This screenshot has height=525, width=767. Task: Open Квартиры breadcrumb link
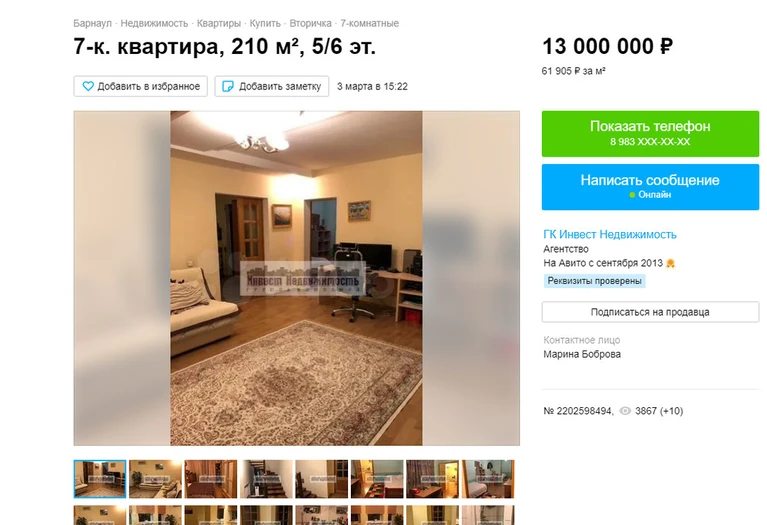[219, 23]
